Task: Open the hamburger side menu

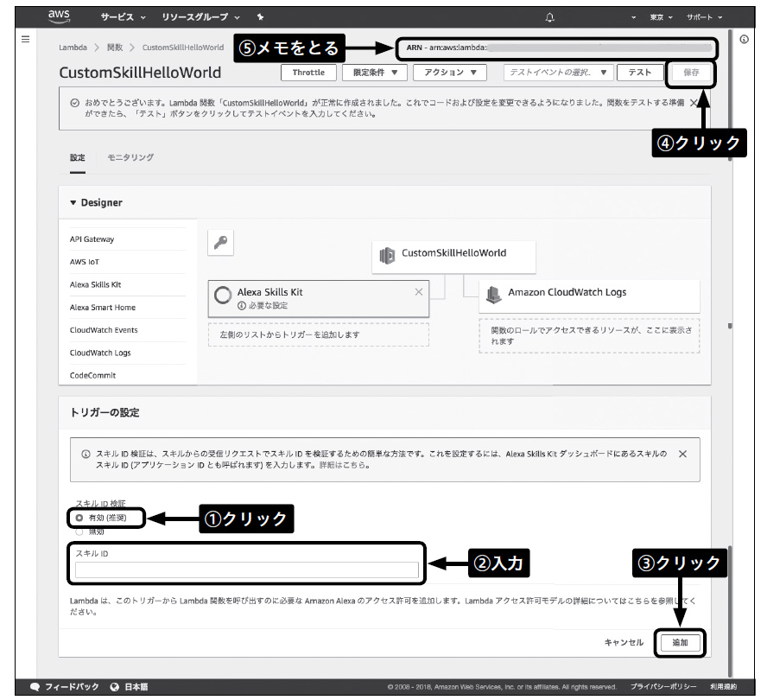Action: [25, 39]
